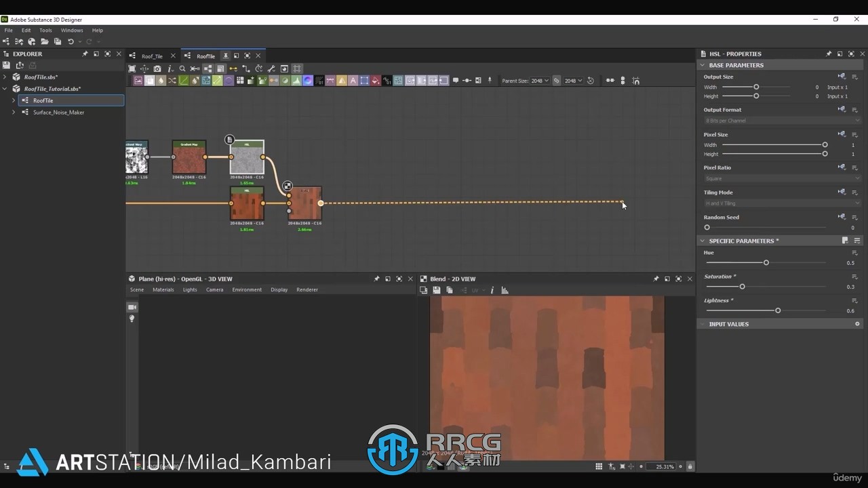The image size is (868, 488).
Task: Click the align horizontally icon in graph toolbar
Action: click(x=610, y=81)
